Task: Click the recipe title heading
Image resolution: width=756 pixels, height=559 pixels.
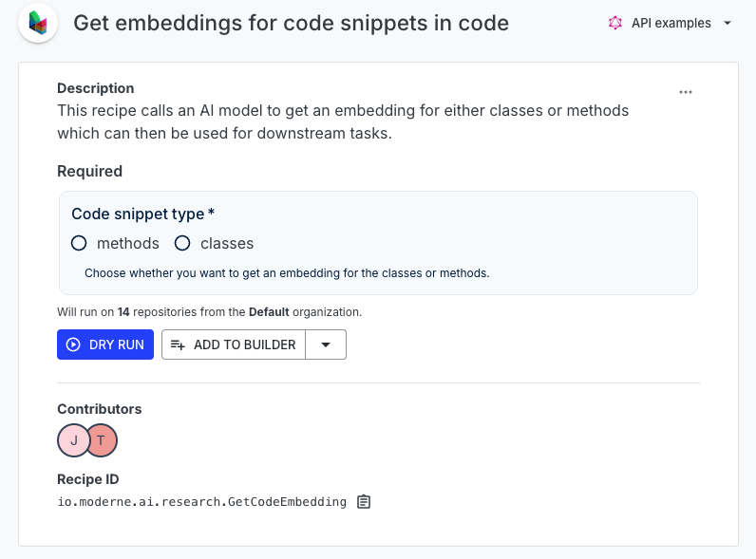Action: [292, 23]
